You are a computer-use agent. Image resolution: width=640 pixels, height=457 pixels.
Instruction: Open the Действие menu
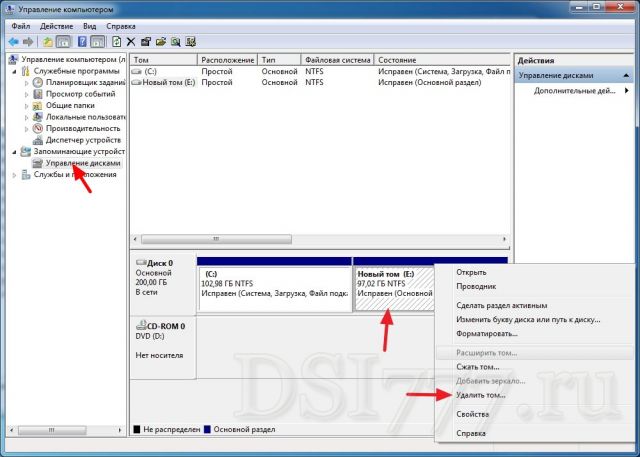[x=56, y=26]
